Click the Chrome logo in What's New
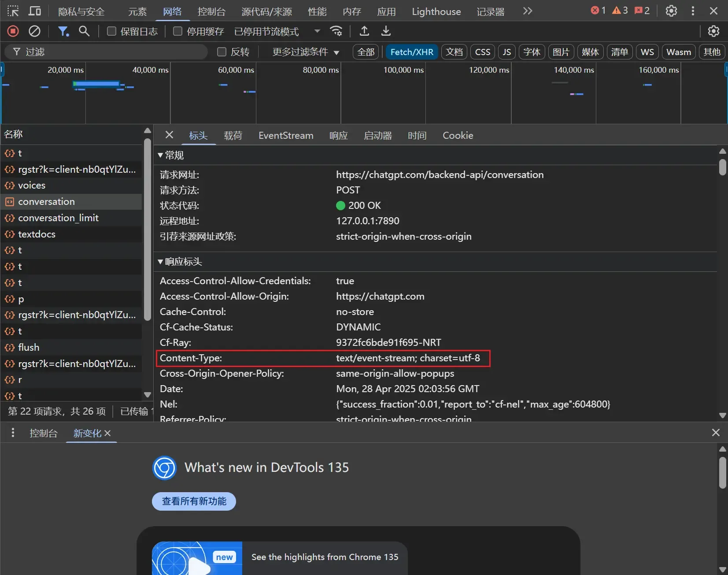728x575 pixels. pos(164,467)
